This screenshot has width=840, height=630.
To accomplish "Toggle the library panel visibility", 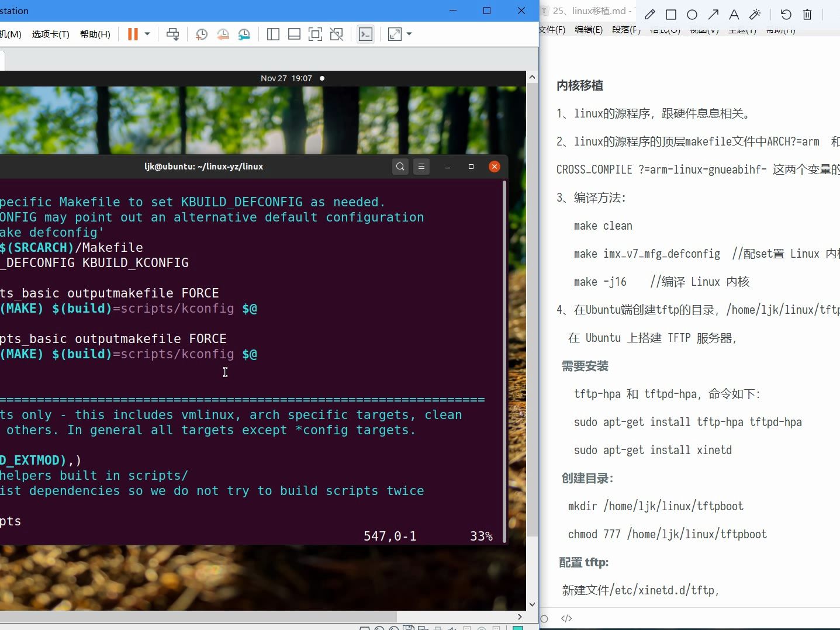I will click(x=273, y=34).
